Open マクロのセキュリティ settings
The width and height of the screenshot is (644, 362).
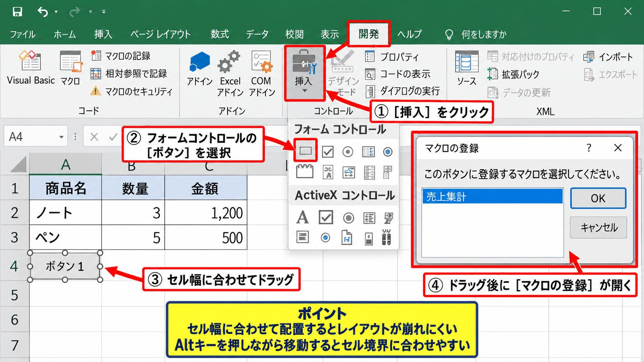[131, 91]
